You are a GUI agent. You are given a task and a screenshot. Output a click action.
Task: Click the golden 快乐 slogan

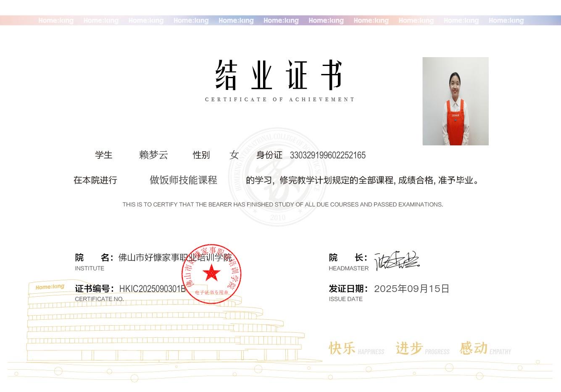point(342,348)
